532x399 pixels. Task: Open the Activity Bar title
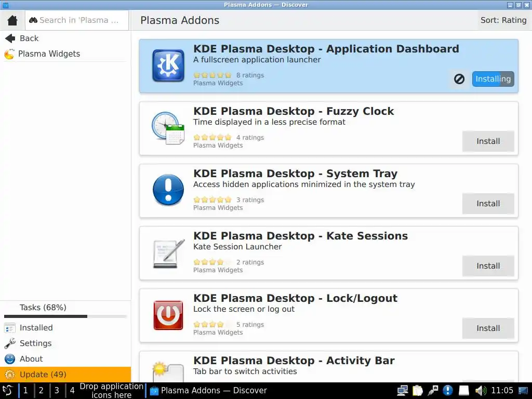coord(294,361)
